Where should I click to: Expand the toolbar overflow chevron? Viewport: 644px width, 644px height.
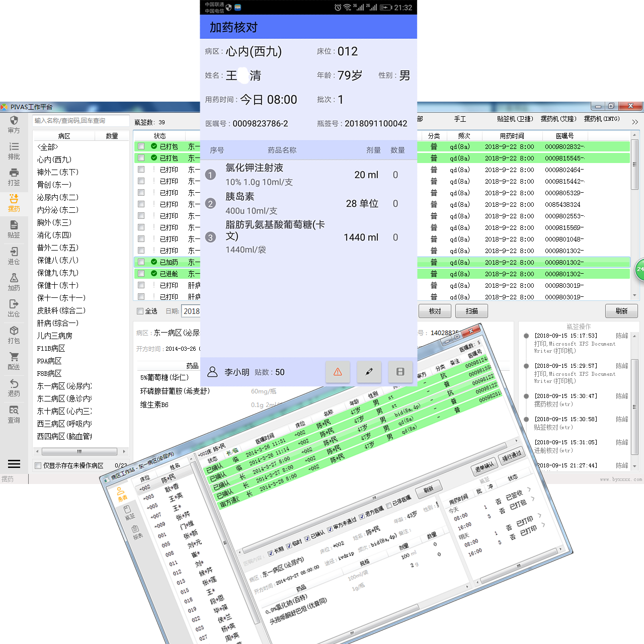(635, 121)
